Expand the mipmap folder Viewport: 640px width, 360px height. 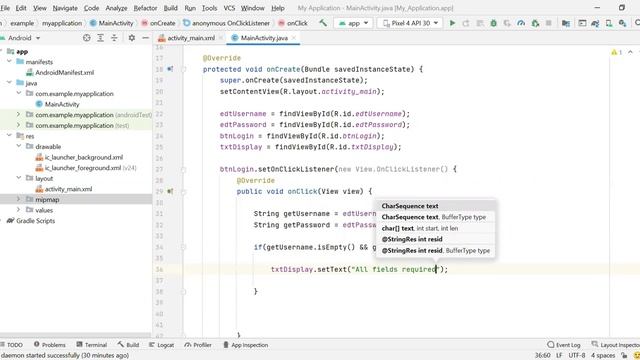(18, 199)
